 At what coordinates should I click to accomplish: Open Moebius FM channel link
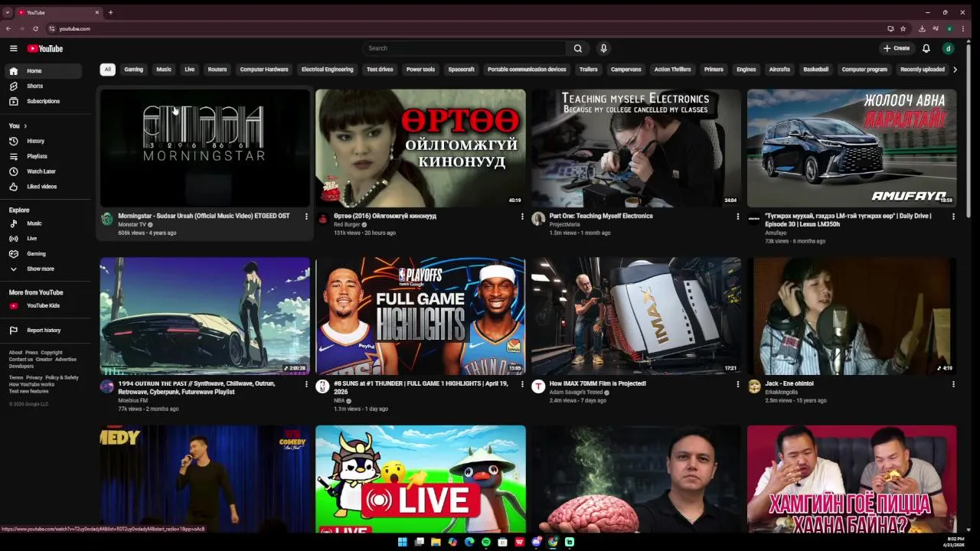[132, 400]
